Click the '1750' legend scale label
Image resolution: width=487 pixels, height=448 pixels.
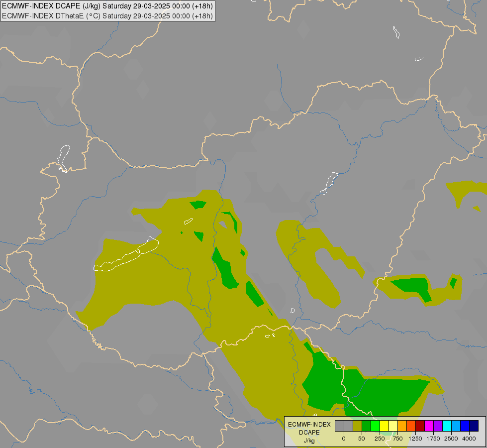433,439
